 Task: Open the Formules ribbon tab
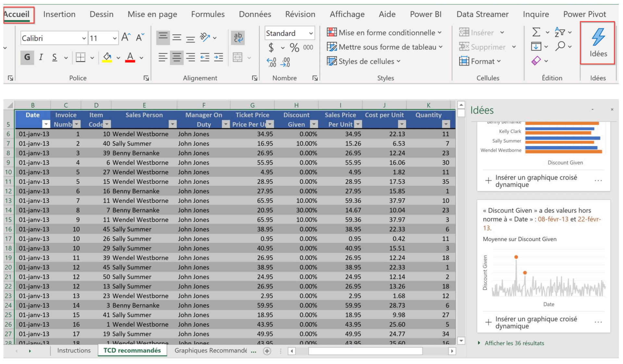(208, 14)
